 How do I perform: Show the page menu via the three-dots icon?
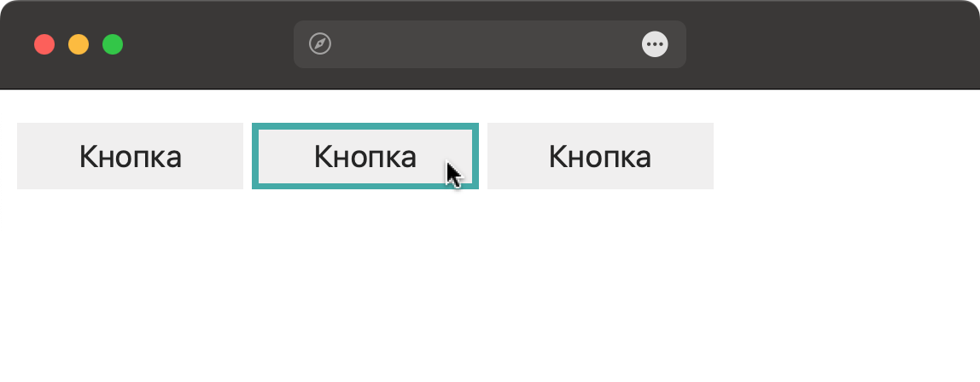pyautogui.click(x=655, y=44)
